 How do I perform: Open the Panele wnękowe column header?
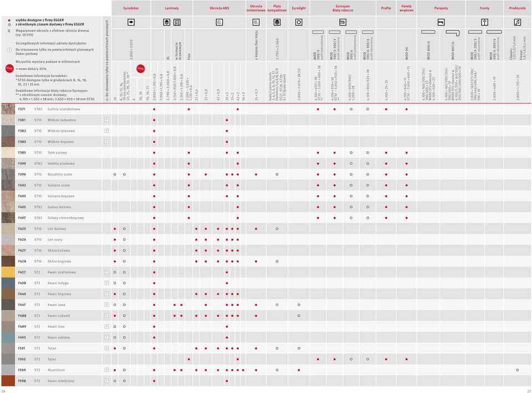[x=406, y=8]
